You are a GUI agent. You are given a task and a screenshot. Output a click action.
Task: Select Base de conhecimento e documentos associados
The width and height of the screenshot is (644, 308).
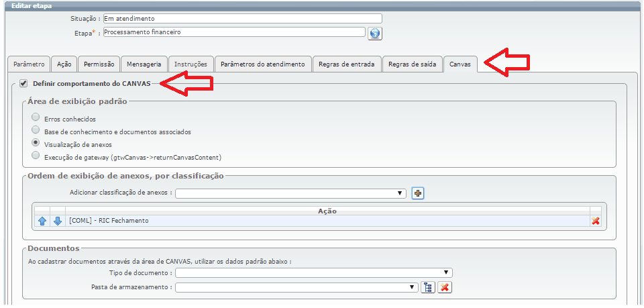(36, 131)
